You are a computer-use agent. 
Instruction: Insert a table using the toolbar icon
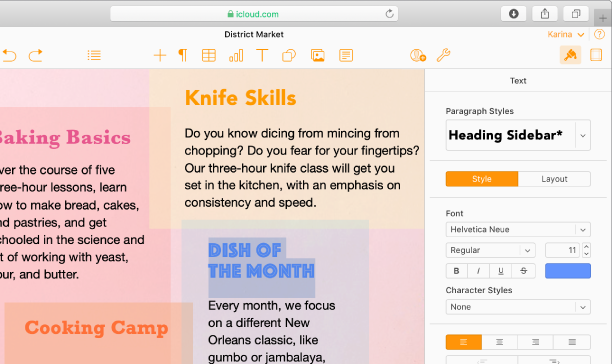pyautogui.click(x=209, y=56)
